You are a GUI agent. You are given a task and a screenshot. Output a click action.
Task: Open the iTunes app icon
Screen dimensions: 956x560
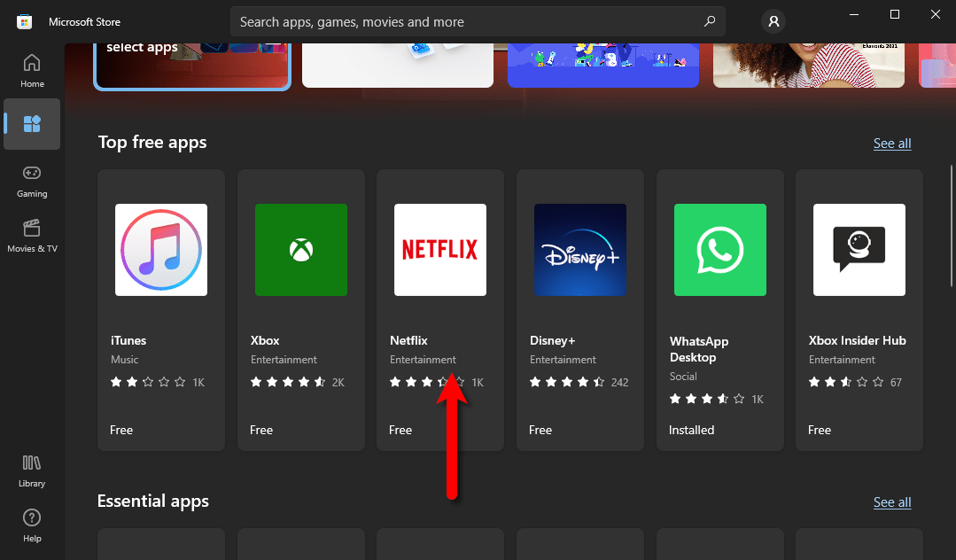pos(161,250)
